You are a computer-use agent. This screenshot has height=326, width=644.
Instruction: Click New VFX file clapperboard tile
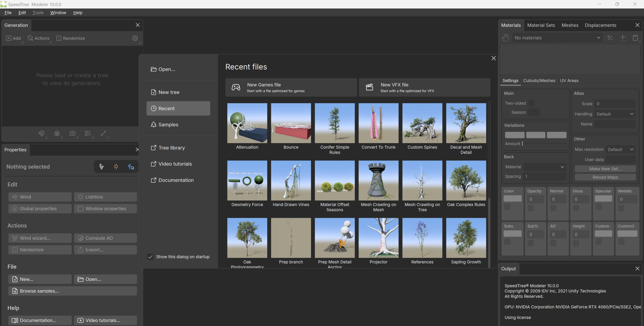(x=424, y=87)
